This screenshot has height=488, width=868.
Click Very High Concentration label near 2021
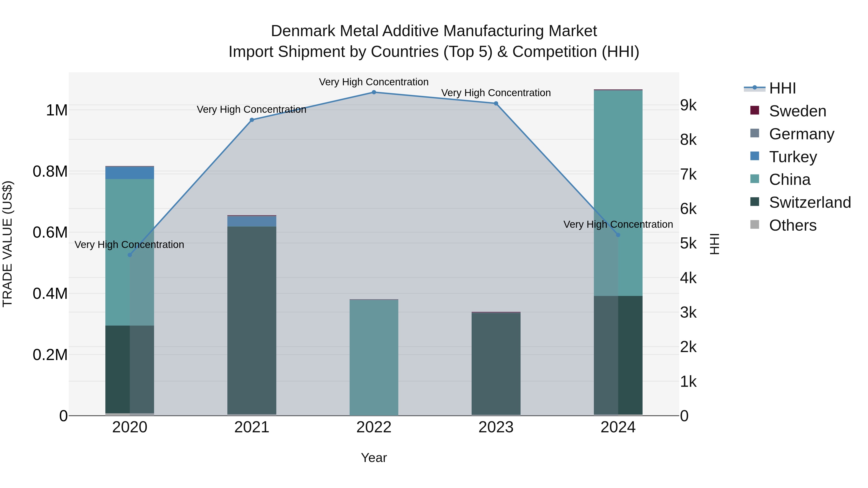coord(252,109)
